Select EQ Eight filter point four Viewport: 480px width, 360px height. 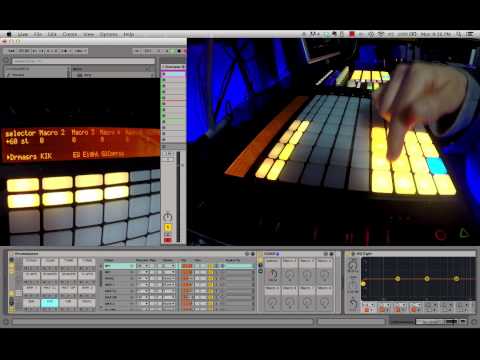coord(456,278)
